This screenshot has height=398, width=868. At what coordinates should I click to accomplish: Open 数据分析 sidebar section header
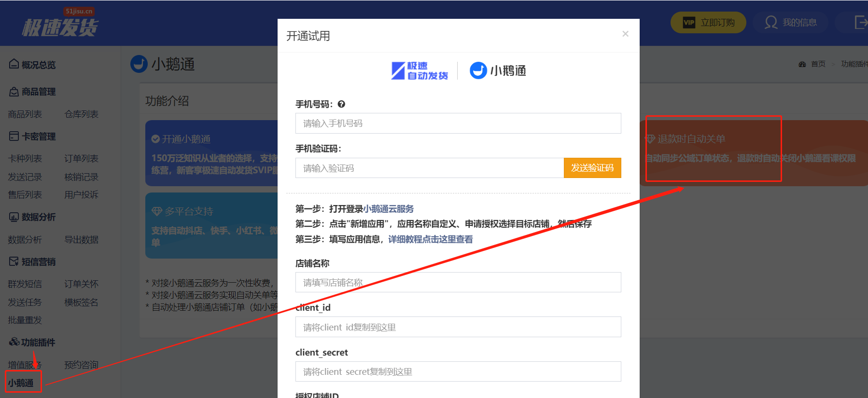(x=33, y=217)
